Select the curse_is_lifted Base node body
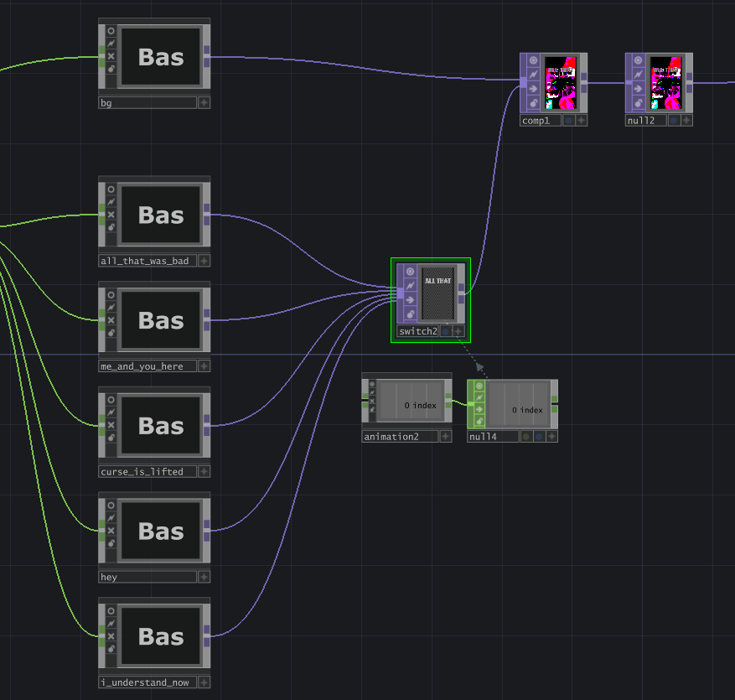 [161, 426]
